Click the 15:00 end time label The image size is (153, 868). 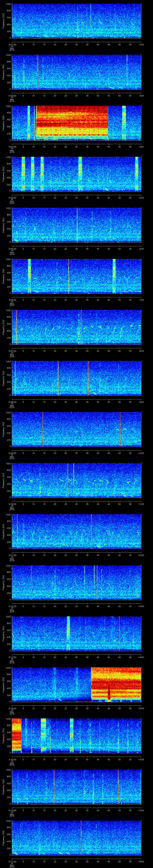tap(141, 708)
